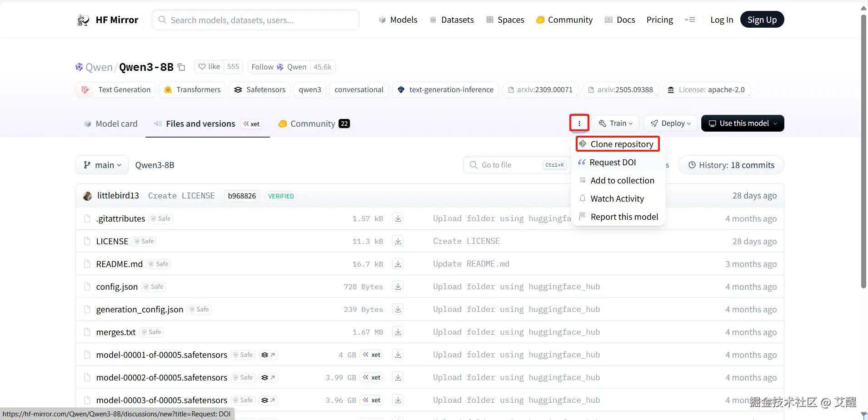Follow the Qwen organization
The image size is (868, 420).
(x=279, y=67)
